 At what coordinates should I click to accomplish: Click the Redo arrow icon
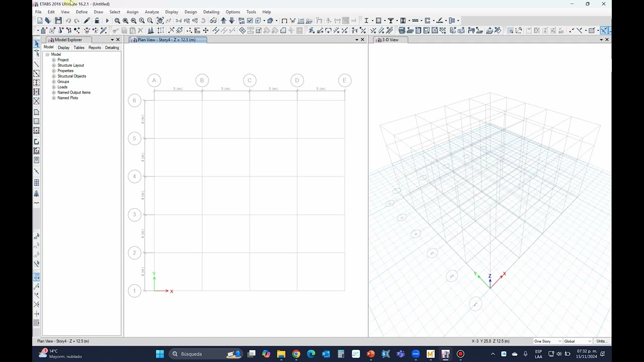pyautogui.click(x=76, y=21)
